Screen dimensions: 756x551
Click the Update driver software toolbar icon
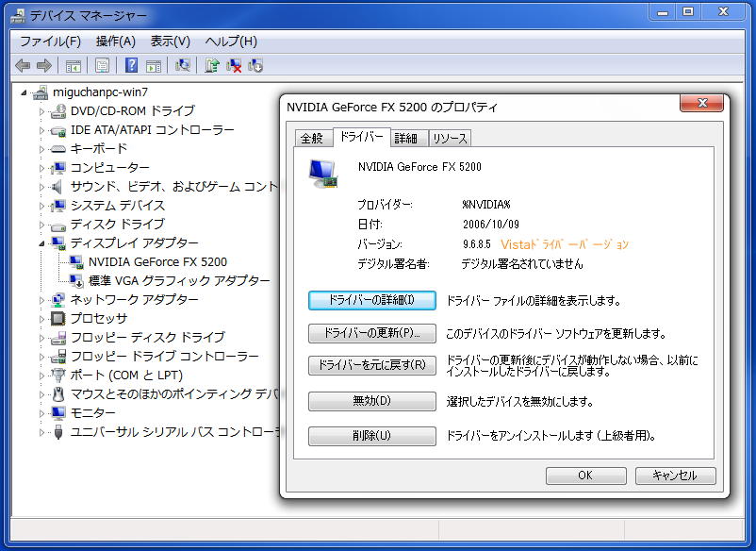212,65
